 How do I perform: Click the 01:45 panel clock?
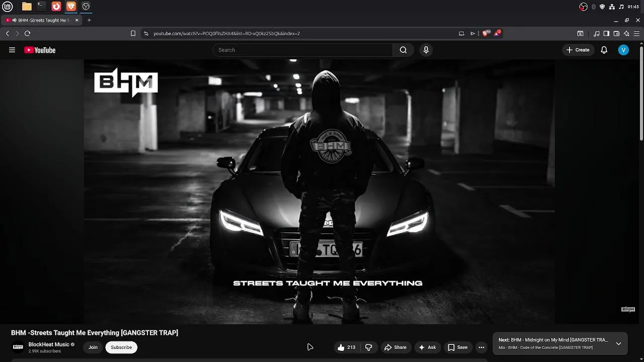(x=633, y=7)
